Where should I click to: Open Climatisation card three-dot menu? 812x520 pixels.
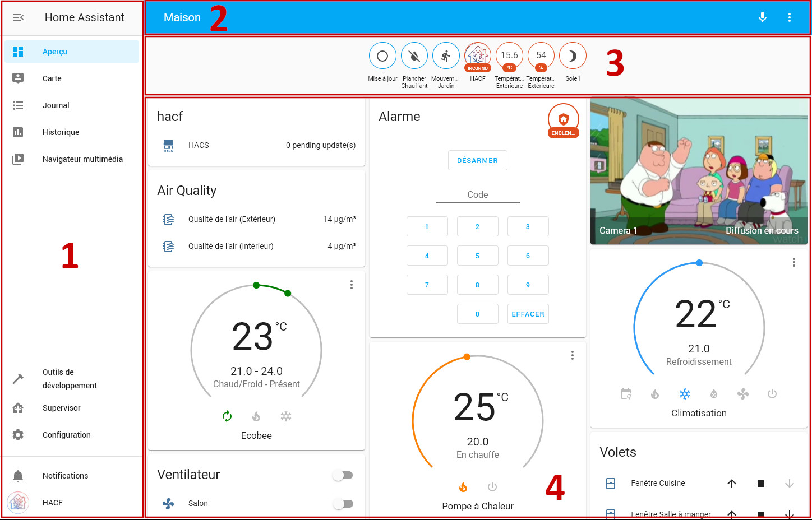(x=794, y=262)
